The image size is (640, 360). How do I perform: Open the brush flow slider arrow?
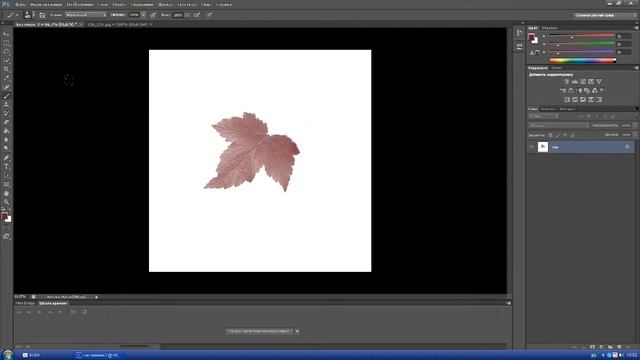[x=187, y=15]
